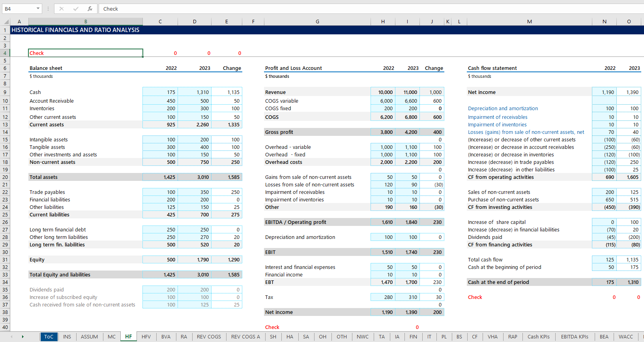Screen dimensions: 644x342
Task: Open the REV COGS sheet tab
Action: point(209,336)
